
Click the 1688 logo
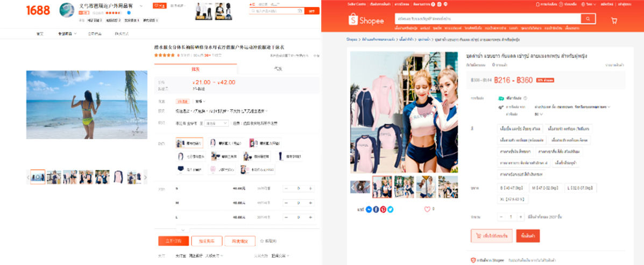tap(38, 10)
